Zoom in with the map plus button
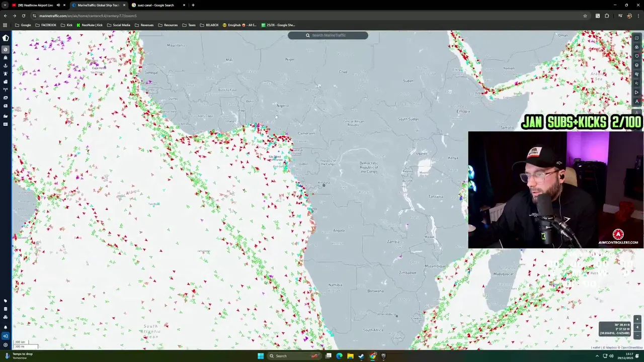This screenshot has height=362, width=644. click(x=637, y=319)
